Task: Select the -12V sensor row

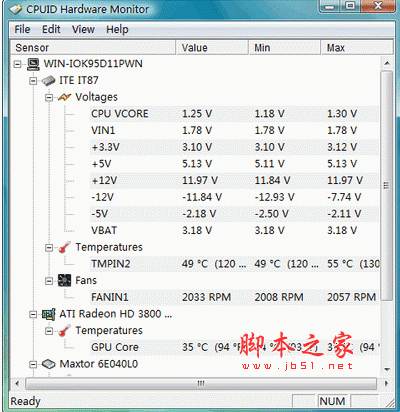Action: (235, 197)
